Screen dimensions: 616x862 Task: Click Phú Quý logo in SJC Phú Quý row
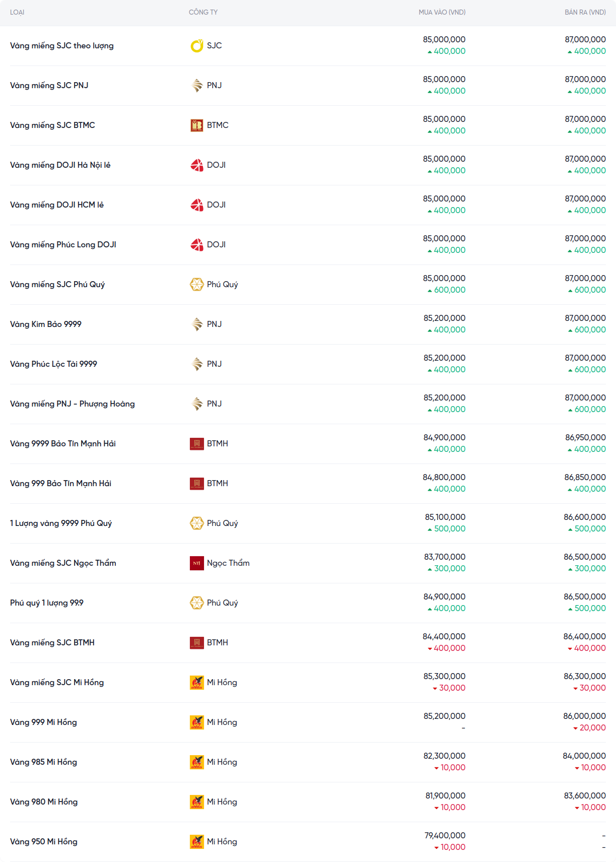coord(197,285)
